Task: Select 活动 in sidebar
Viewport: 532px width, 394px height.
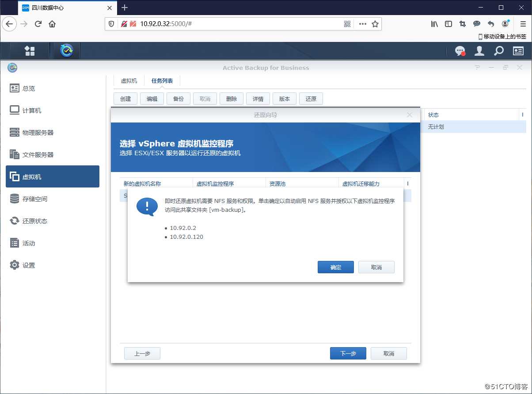Action: (53, 243)
